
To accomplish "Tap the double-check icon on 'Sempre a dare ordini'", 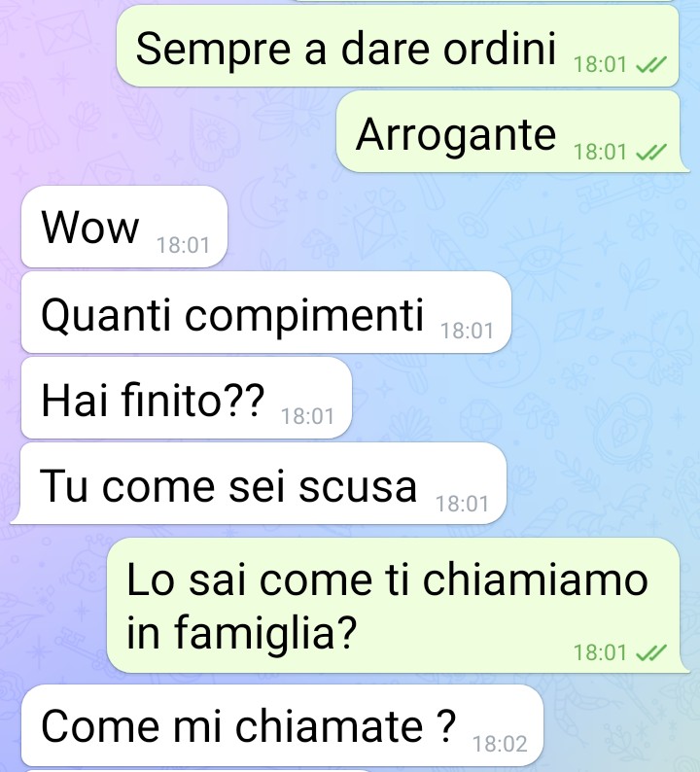I will point(651,64).
